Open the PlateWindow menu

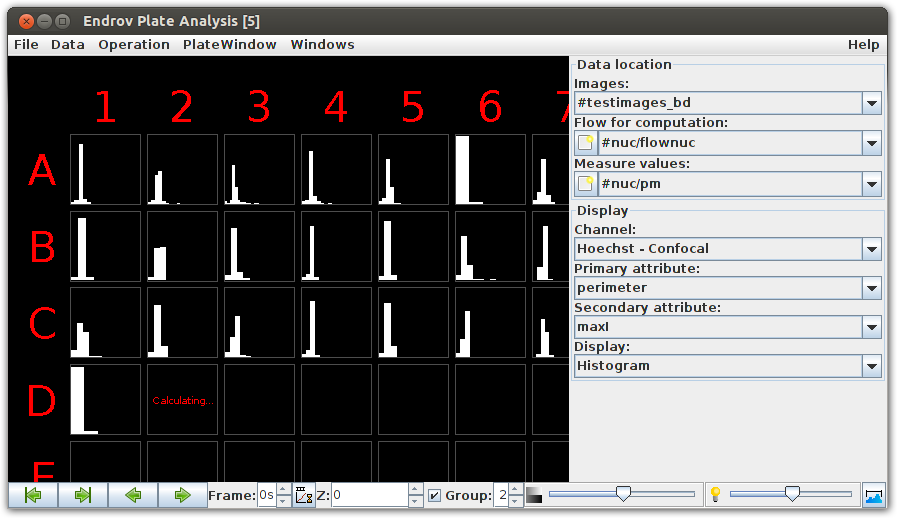point(229,45)
